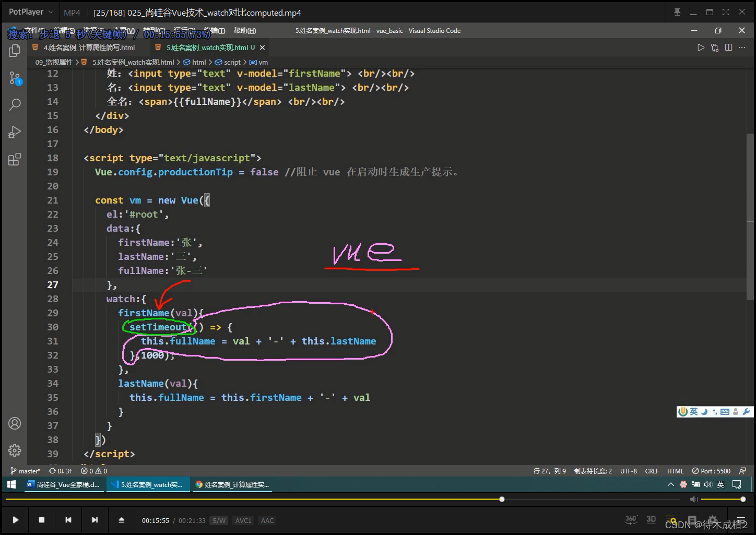Toggle the S/W decoder indicator
The height and width of the screenshot is (535, 756).
click(219, 520)
